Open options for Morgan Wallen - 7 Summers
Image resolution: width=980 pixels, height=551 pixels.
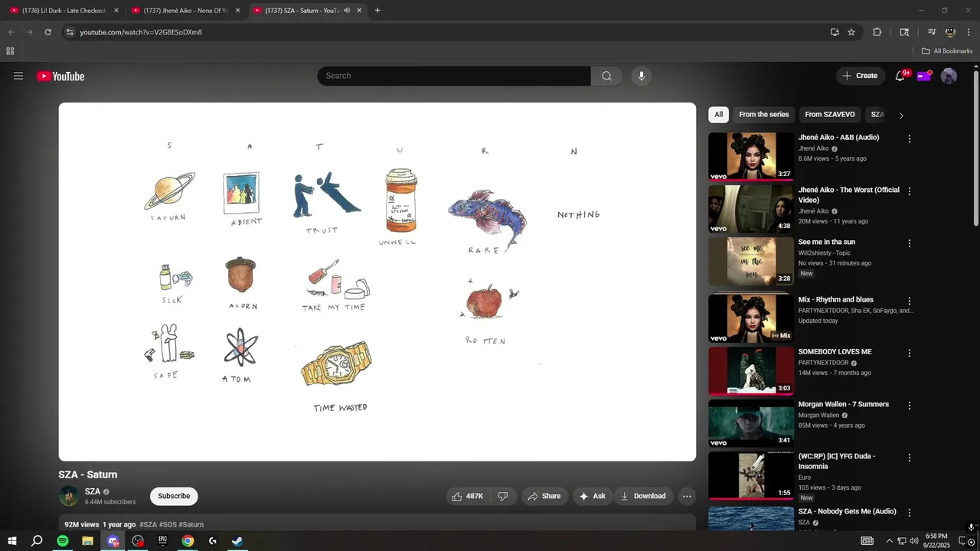tap(910, 405)
